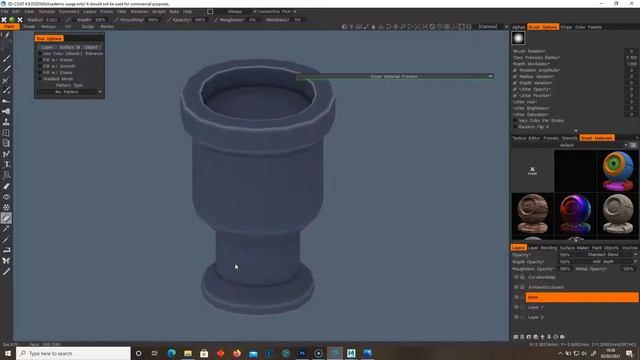Toggle Fill w/ Freeze checkbox
Image resolution: width=640 pixels, height=360 pixels.
click(40, 60)
